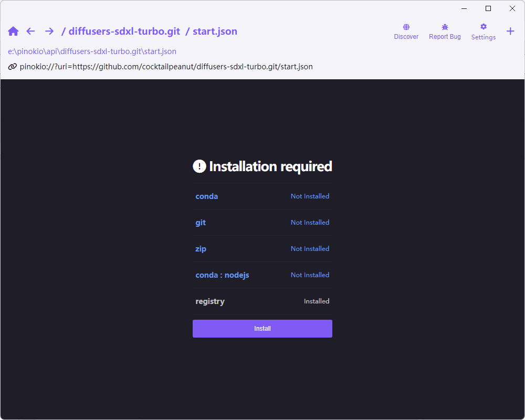
Task: Open the Discover globe icon
Action: point(406,27)
